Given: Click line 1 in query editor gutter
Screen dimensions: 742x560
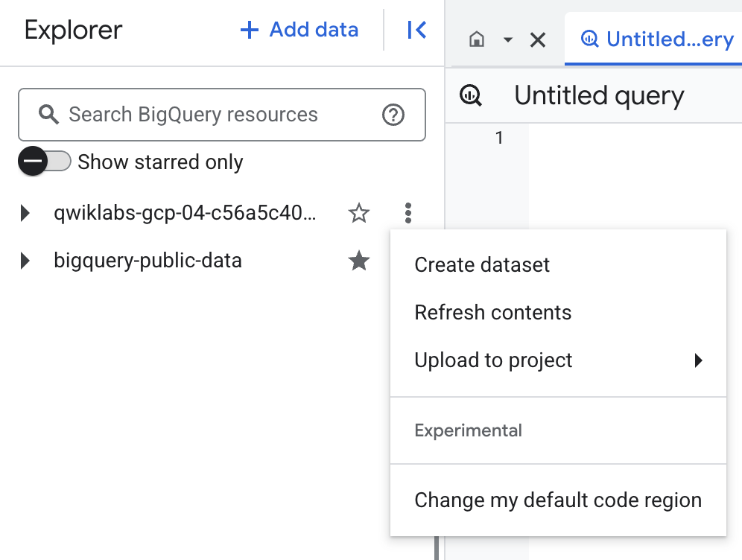Looking at the screenshot, I should 499,138.
